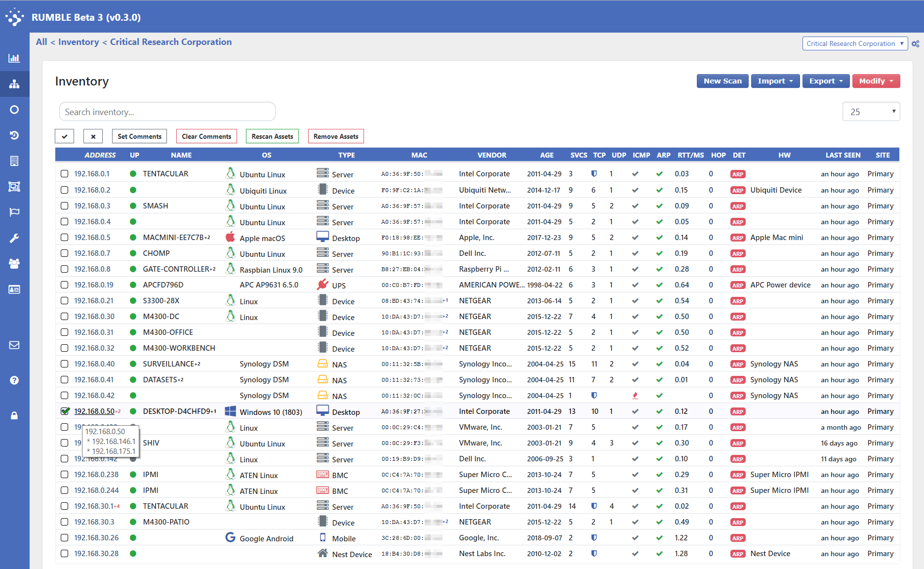This screenshot has height=569, width=924.
Task: Open the Inventory breadcrumb link
Action: (79, 42)
